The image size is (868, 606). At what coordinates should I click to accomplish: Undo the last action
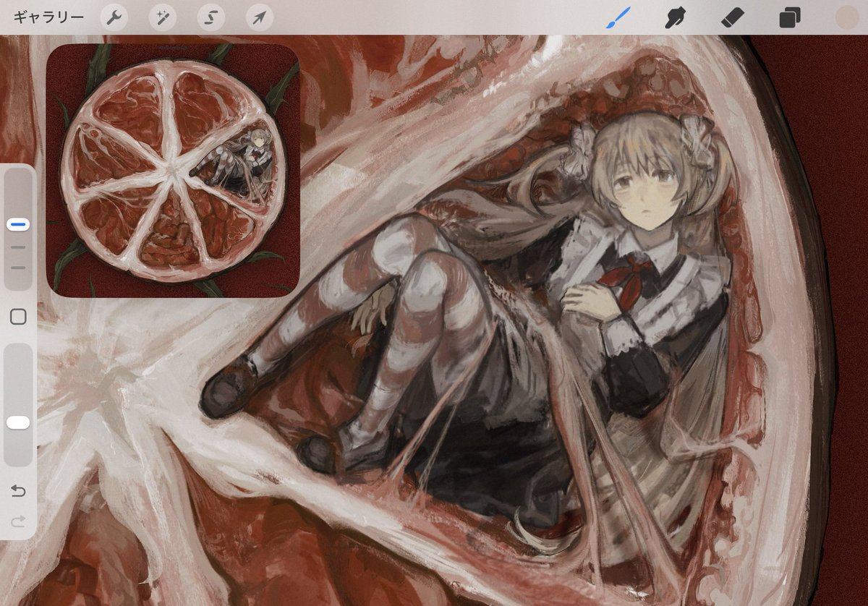point(18,492)
